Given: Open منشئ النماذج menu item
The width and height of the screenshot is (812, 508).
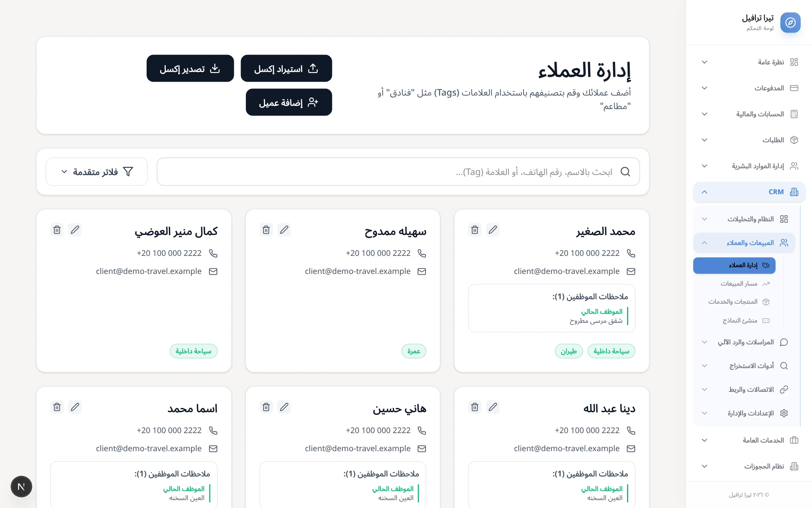Looking at the screenshot, I should pyautogui.click(x=734, y=321).
